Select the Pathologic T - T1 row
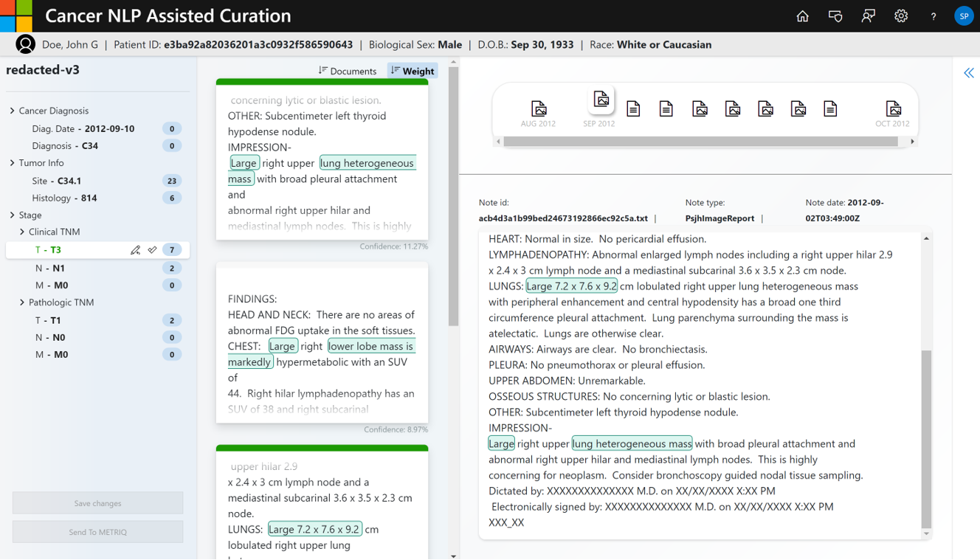Viewport: 980px width, 560px height. coord(97,320)
